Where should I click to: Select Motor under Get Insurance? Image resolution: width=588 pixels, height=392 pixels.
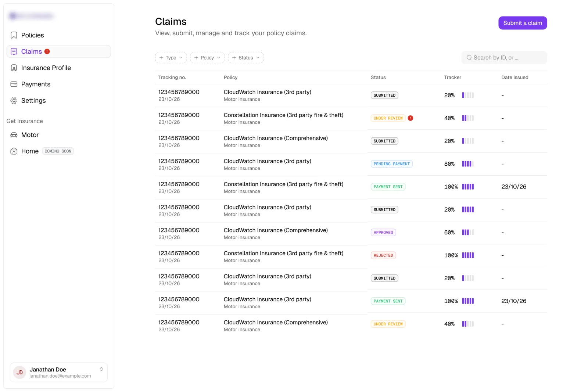[59, 135]
